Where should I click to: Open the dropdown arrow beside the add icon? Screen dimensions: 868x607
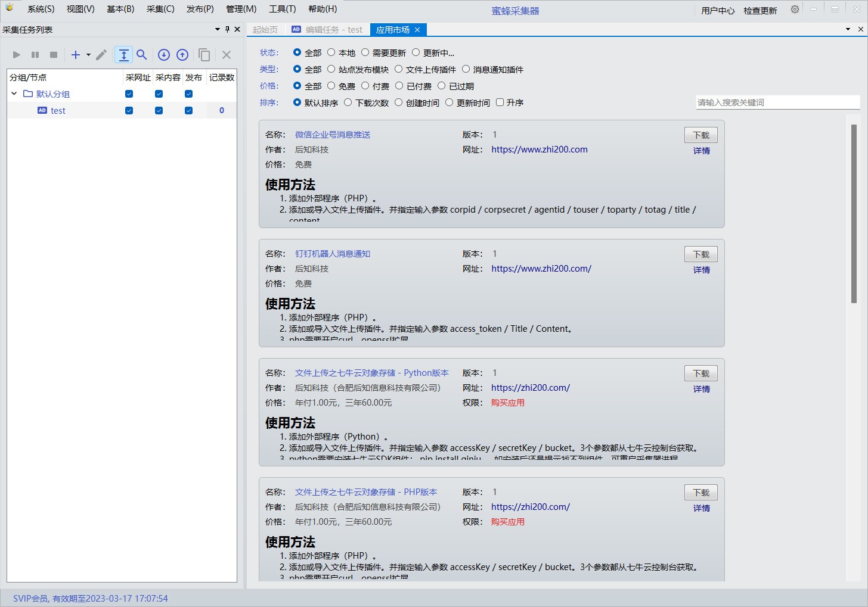[x=88, y=55]
